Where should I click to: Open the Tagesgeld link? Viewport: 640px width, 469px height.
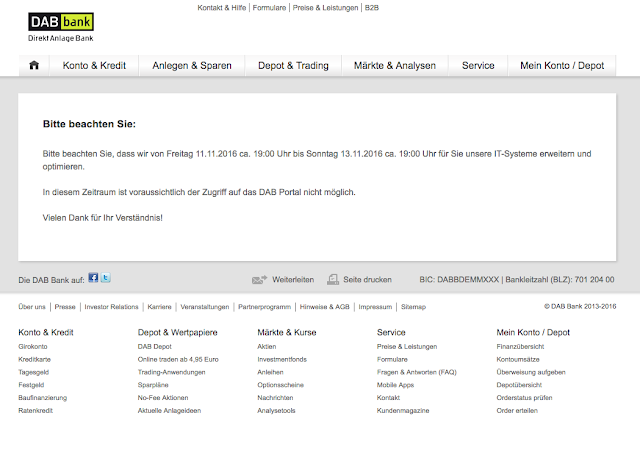(33, 372)
